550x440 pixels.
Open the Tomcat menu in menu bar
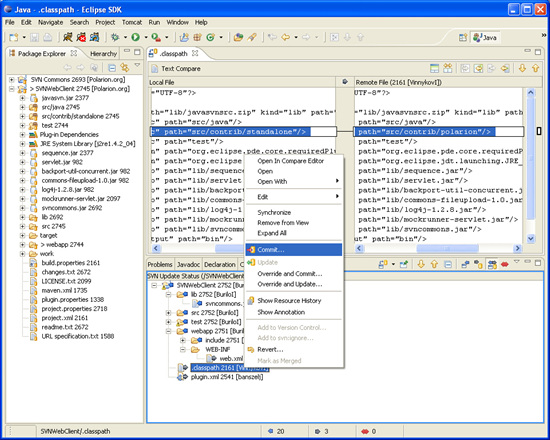coord(132,22)
